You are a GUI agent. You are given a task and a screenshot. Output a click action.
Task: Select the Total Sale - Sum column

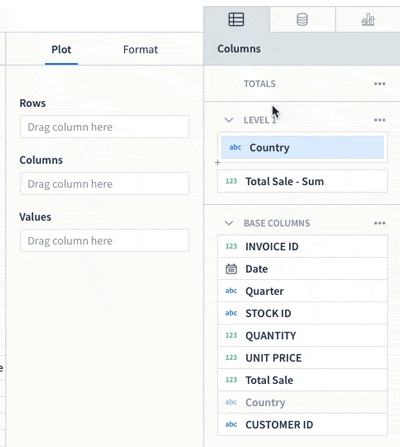[302, 181]
